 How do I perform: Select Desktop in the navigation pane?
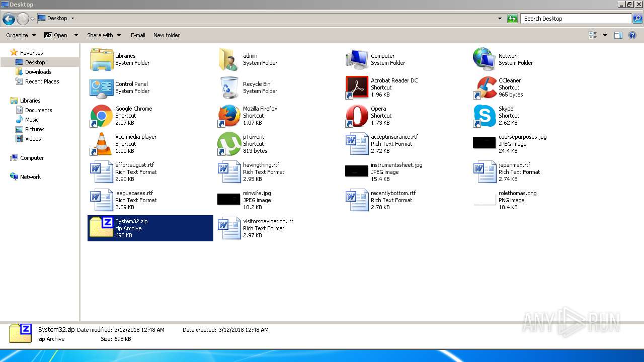pos(35,62)
